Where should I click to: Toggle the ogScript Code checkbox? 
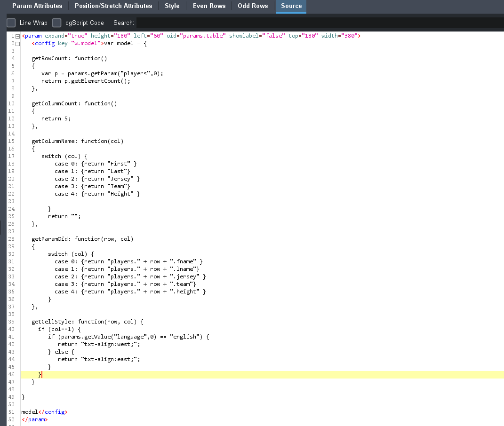[x=57, y=23]
